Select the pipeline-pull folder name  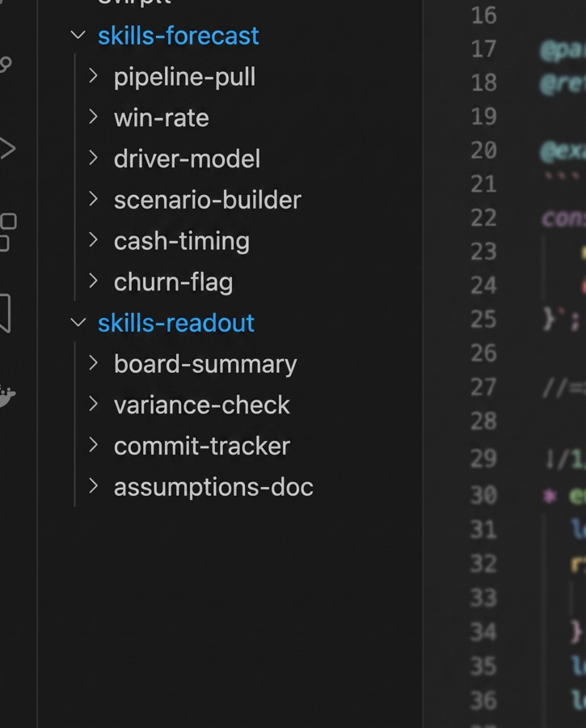tap(184, 77)
